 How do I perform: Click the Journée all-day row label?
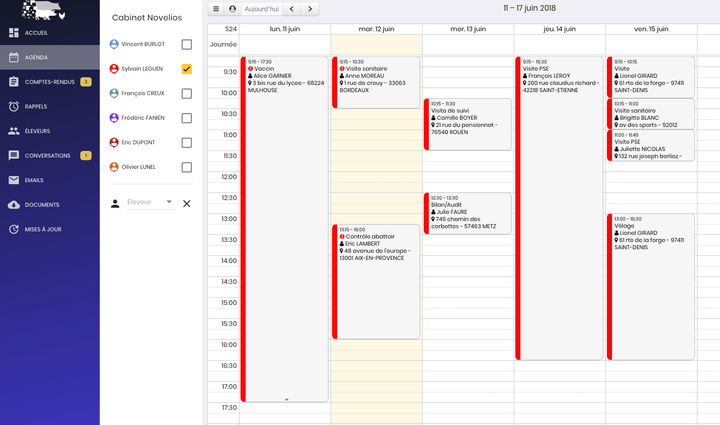[x=224, y=45]
